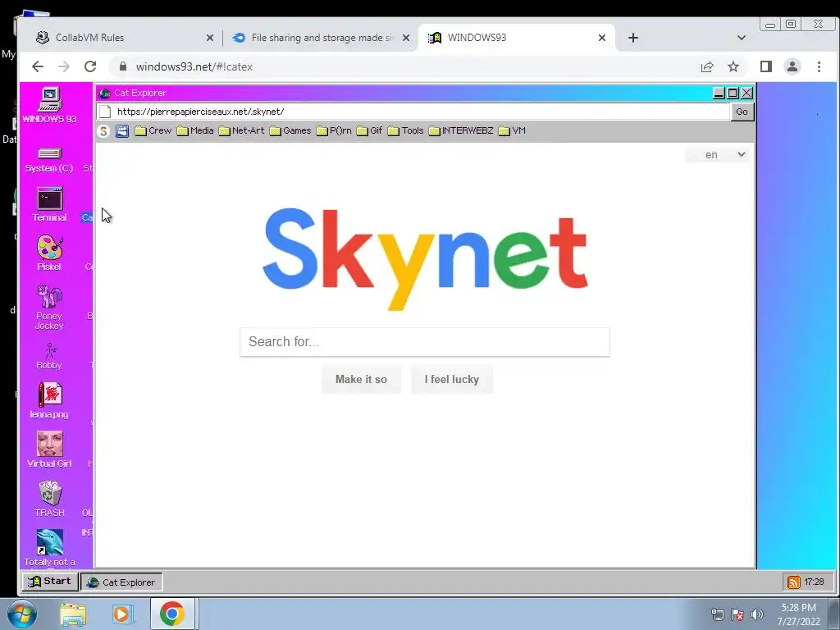840x630 pixels.
Task: Open the 'en' language dropdown
Action: point(717,155)
